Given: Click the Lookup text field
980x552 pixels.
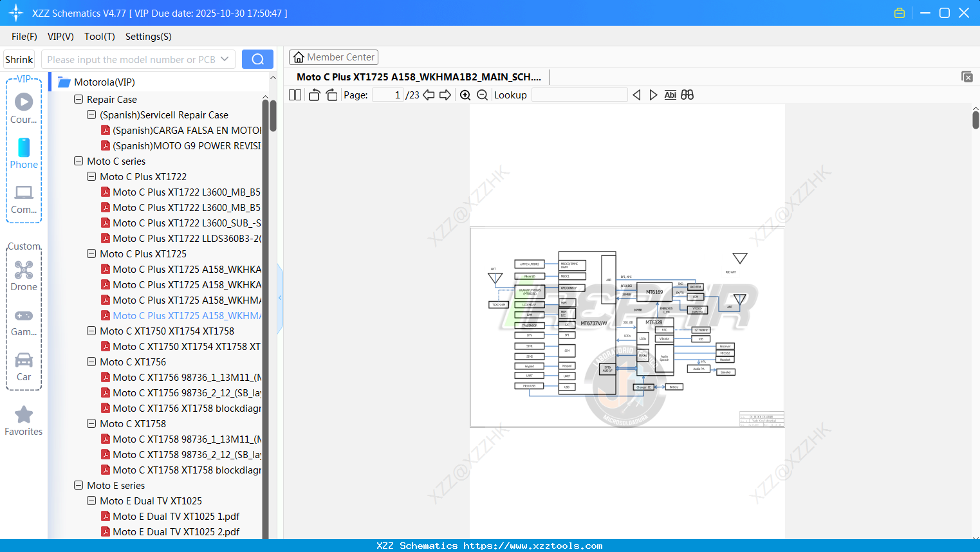Looking at the screenshot, I should tap(579, 95).
